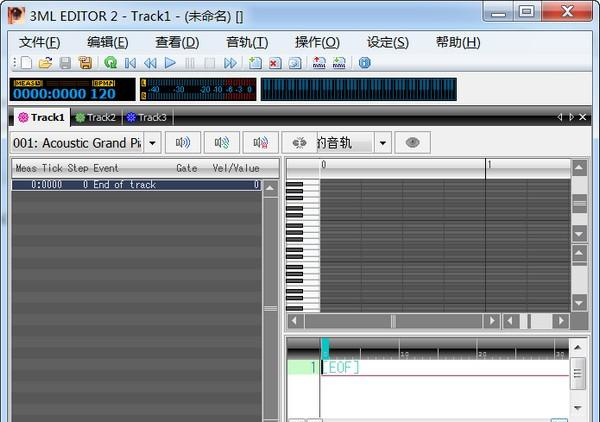Click the fast-forward double-arrow icon

[230, 62]
